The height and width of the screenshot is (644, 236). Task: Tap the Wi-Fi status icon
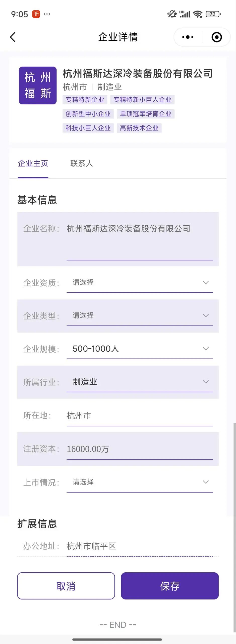[x=198, y=14]
